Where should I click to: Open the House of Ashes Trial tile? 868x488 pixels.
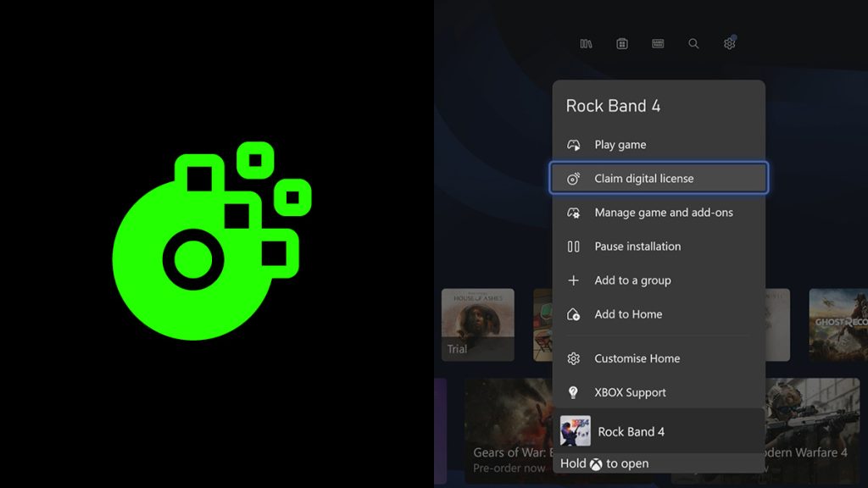click(x=478, y=324)
